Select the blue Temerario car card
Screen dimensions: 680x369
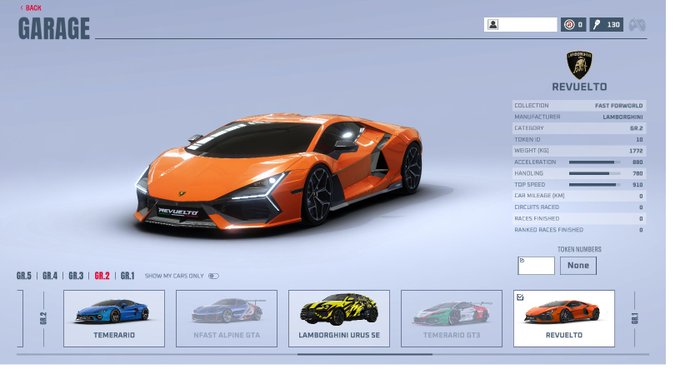click(114, 319)
